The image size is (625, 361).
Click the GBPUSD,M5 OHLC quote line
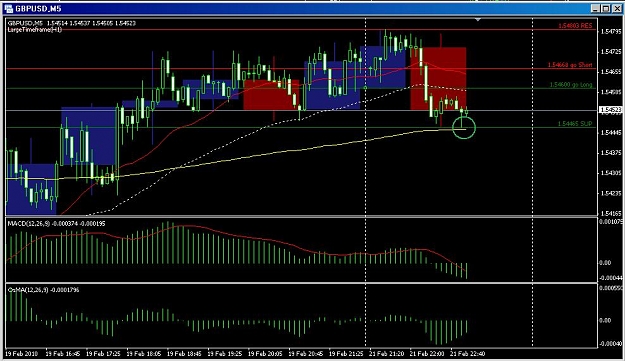72,23
